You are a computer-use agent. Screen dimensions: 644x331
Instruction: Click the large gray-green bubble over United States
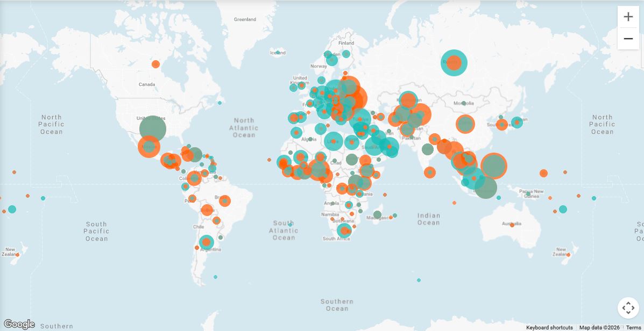click(153, 129)
